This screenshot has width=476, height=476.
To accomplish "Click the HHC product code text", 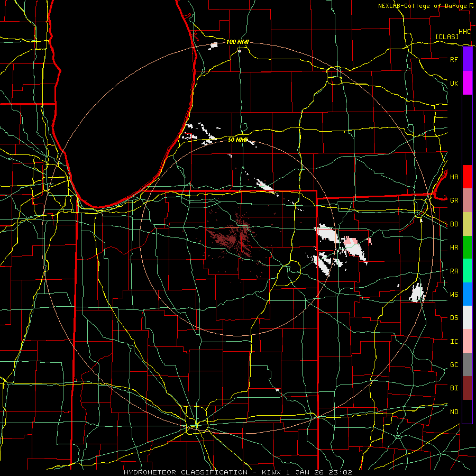I will tap(465, 32).
